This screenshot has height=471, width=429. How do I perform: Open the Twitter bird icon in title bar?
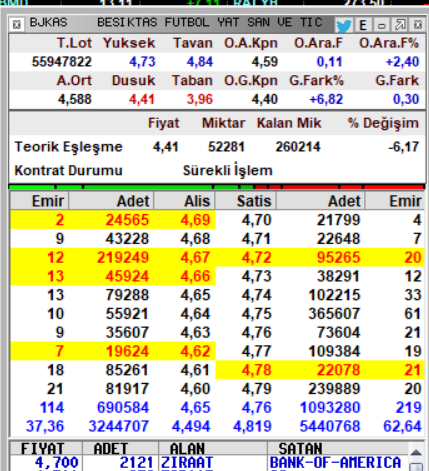(344, 25)
